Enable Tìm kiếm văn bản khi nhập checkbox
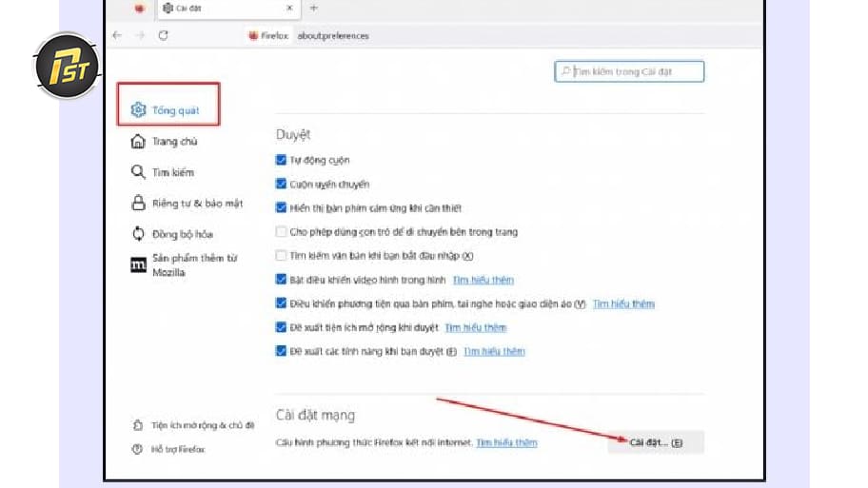 281,255
